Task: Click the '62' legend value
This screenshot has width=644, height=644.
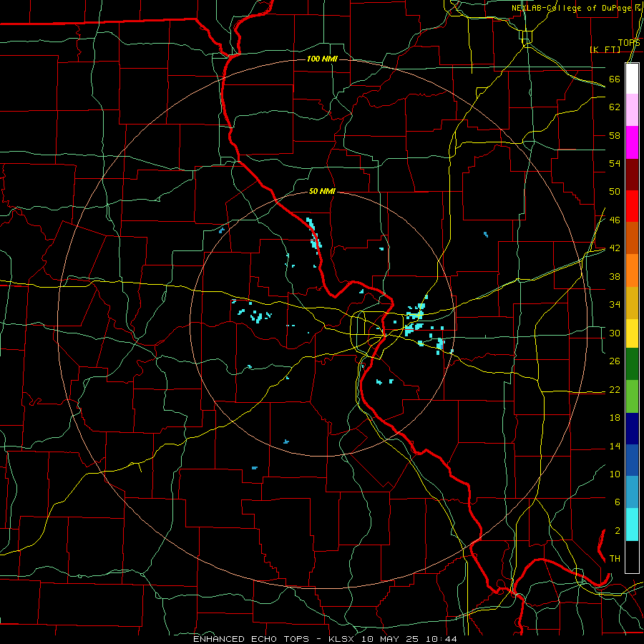Action: click(x=615, y=107)
